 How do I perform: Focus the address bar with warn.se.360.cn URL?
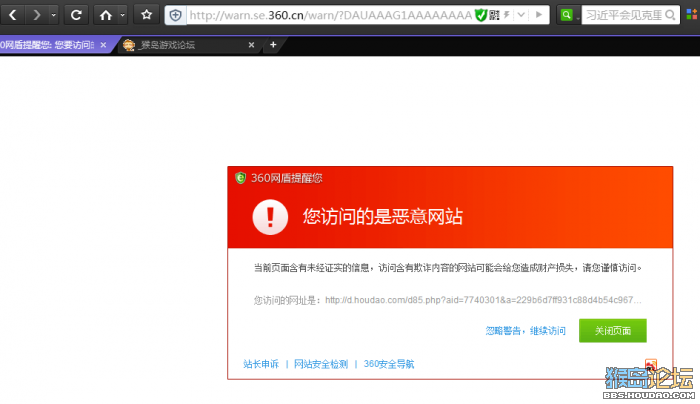point(330,16)
